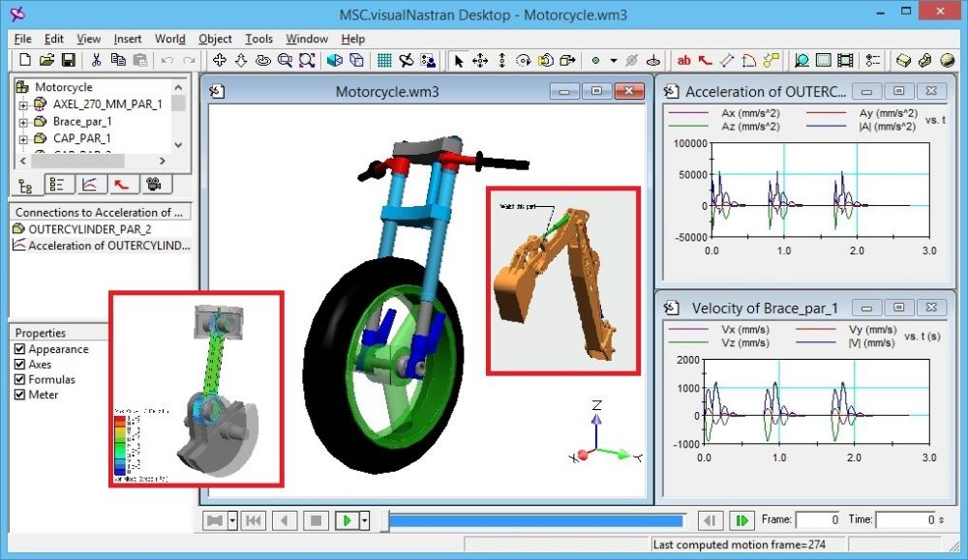Image resolution: width=968 pixels, height=560 pixels.
Task: Insert a sphere body from the toolbar
Action: coord(947,60)
